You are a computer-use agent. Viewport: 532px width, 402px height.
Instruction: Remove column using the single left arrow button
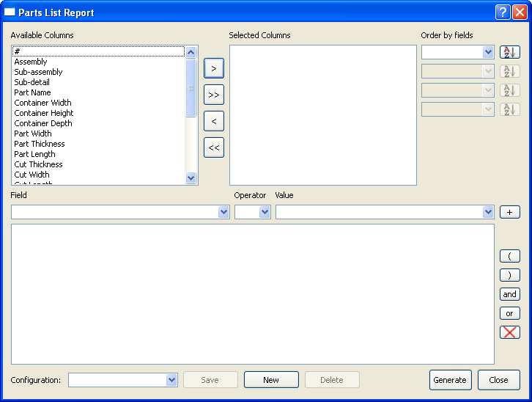click(213, 121)
